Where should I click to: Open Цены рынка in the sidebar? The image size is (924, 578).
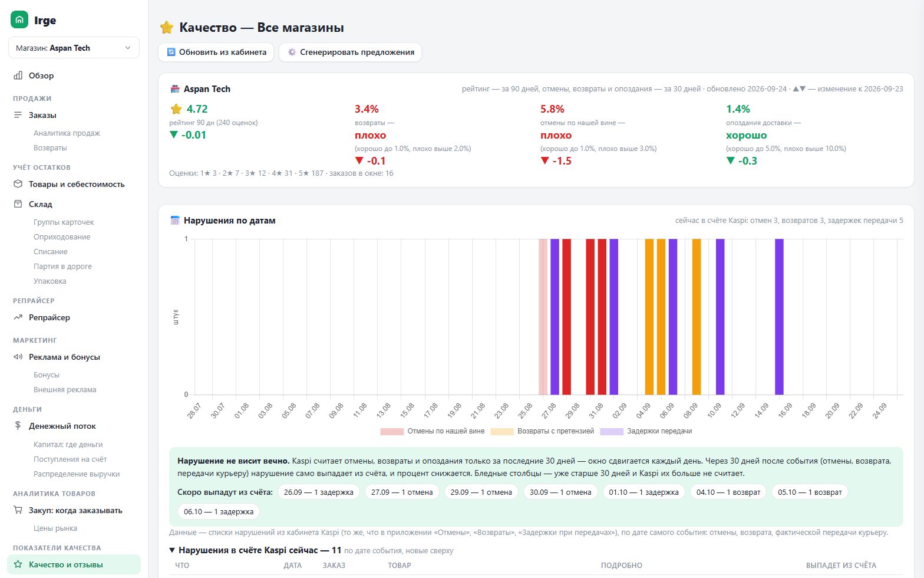click(55, 528)
